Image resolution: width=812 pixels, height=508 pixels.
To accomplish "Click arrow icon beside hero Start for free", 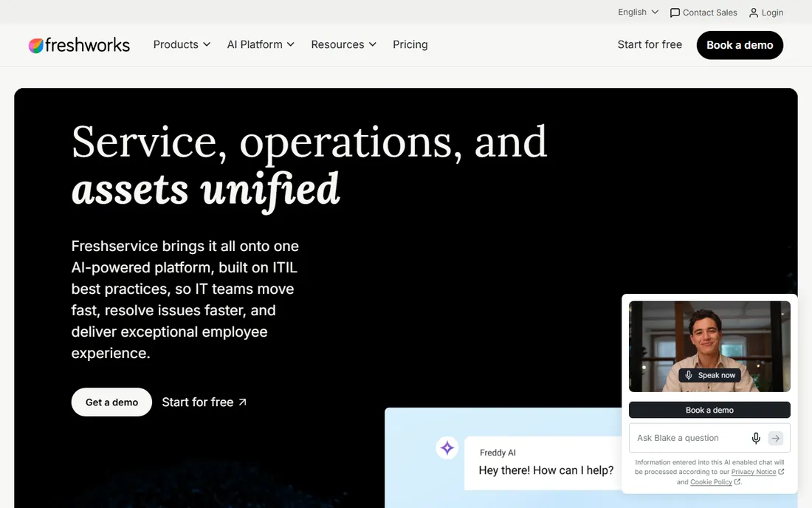I will 242,402.
